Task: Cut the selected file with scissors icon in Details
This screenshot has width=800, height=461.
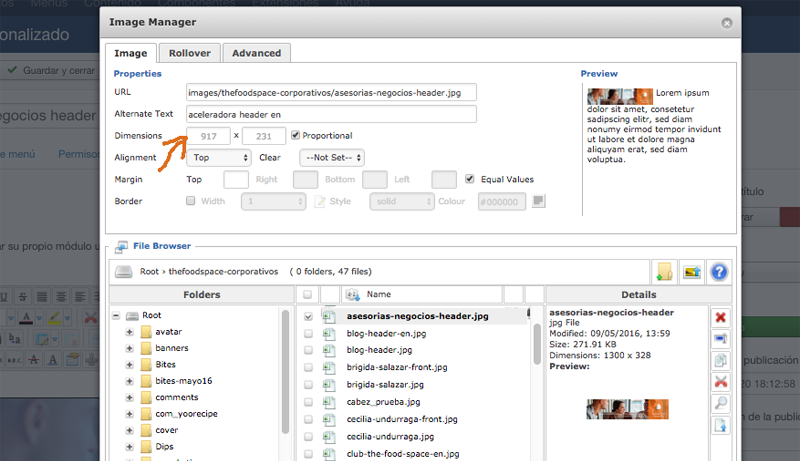Action: pos(720,381)
